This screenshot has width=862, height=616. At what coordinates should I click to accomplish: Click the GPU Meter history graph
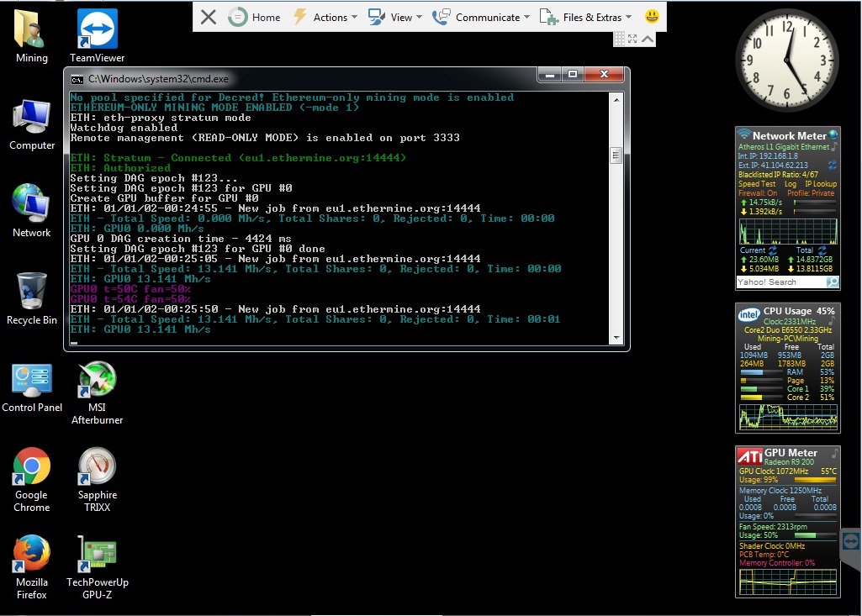(788, 582)
